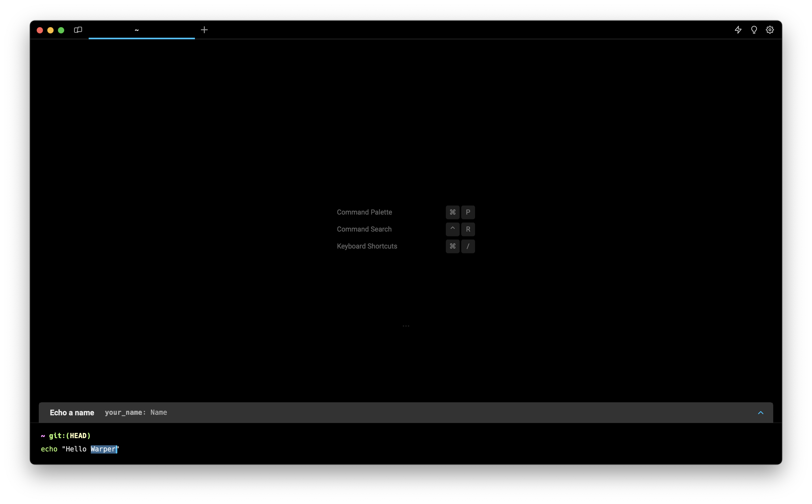Click the echo command word in input

(49, 449)
